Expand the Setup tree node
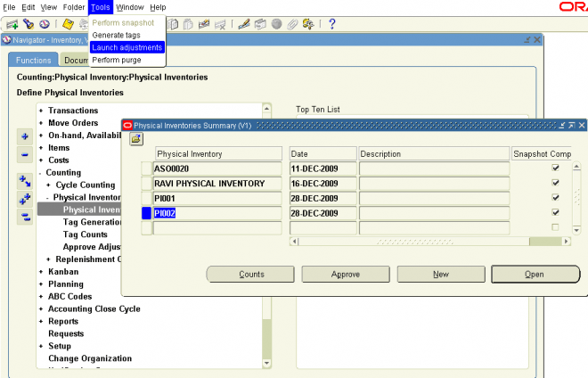The image size is (588, 378). 41,346
